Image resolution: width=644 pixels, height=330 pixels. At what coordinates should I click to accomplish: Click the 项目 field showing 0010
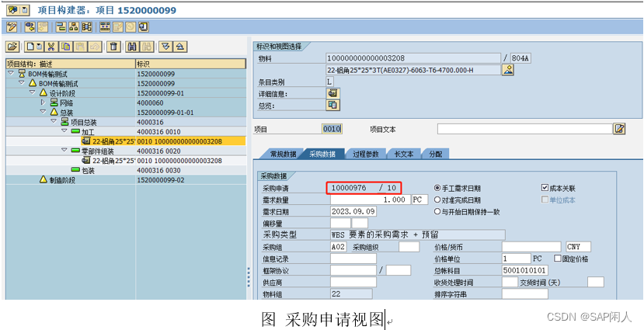pyautogui.click(x=332, y=129)
